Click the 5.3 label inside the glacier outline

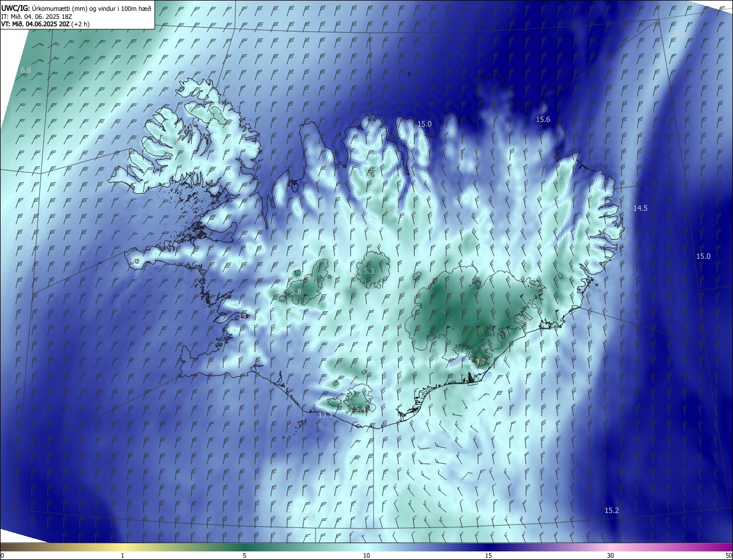[369, 271]
